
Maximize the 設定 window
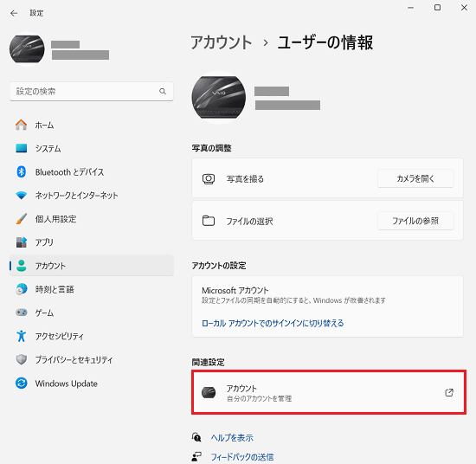pyautogui.click(x=437, y=8)
